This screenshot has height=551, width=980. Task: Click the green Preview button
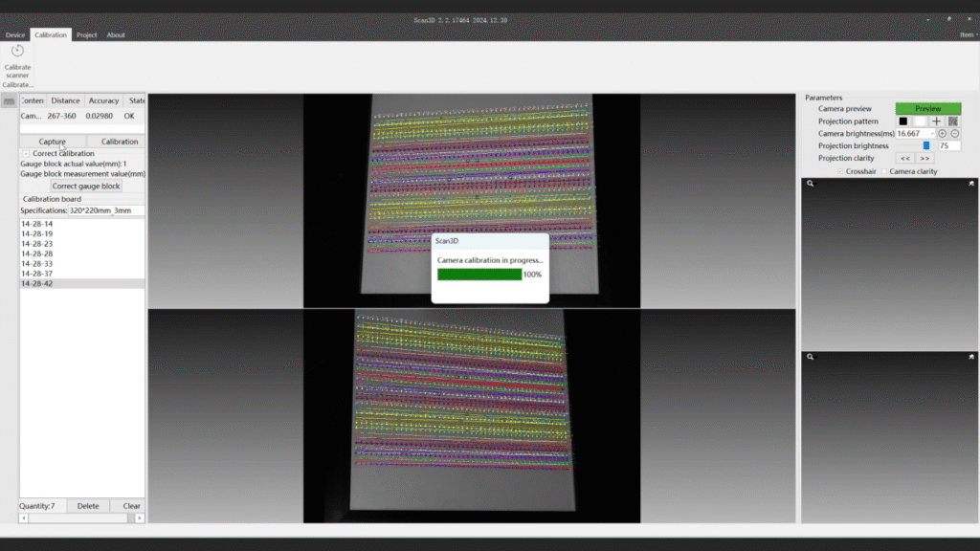point(927,109)
